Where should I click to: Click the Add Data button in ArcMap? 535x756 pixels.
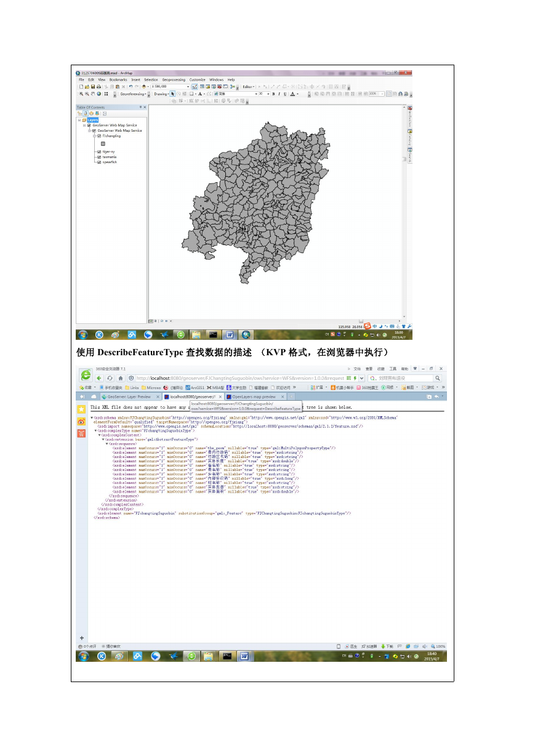click(x=143, y=87)
